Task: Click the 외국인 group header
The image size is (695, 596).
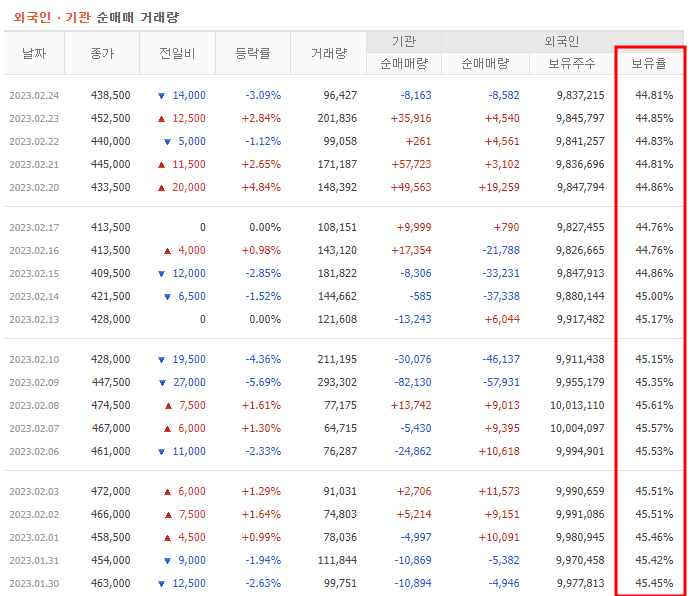Action: 562,42
